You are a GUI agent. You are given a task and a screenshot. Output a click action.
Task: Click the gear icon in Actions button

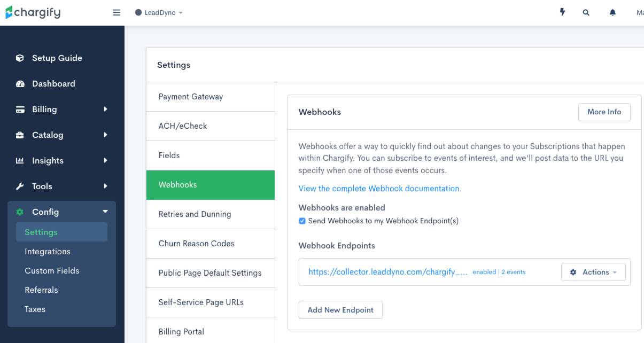click(573, 272)
